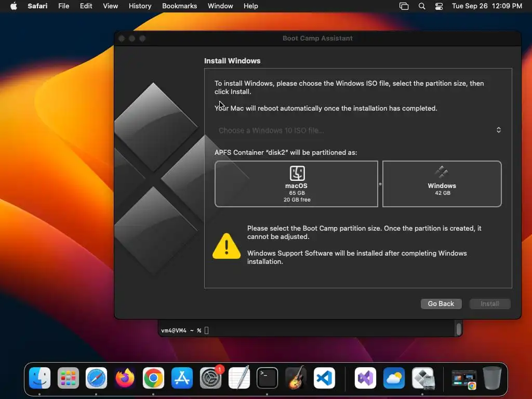Open the History menu
Screen dimensions: 532x399
(x=140, y=6)
